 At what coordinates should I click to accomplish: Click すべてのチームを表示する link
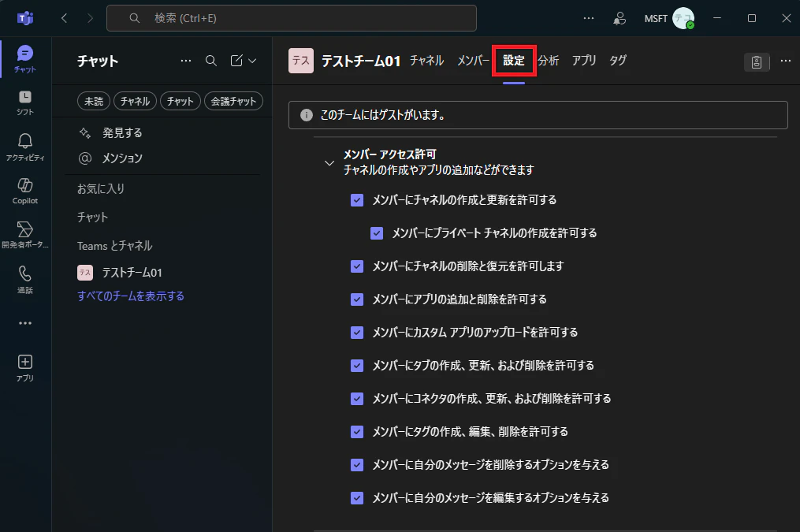(131, 296)
